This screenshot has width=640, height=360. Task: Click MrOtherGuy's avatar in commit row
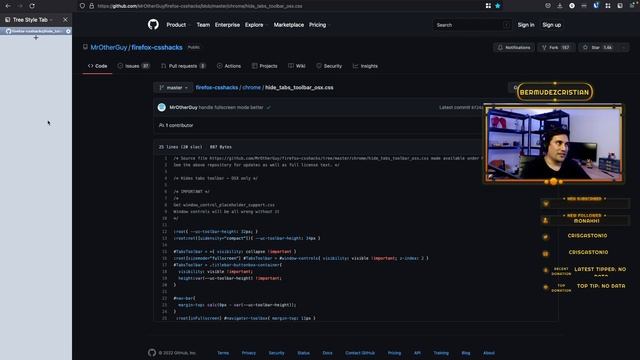click(x=162, y=107)
